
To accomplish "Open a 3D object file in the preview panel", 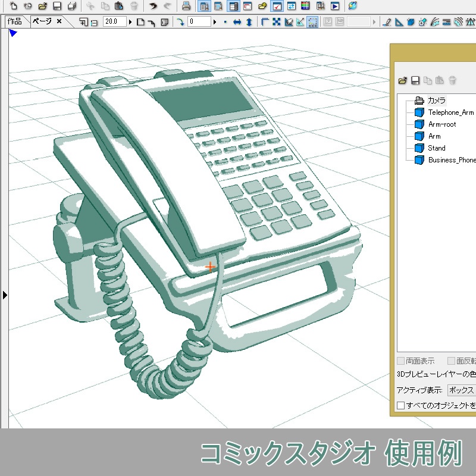I will click(403, 80).
